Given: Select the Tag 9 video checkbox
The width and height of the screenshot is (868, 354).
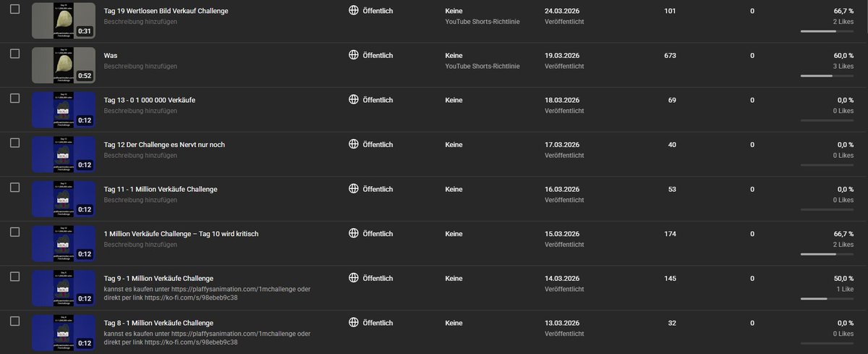Looking at the screenshot, I should pos(14,277).
